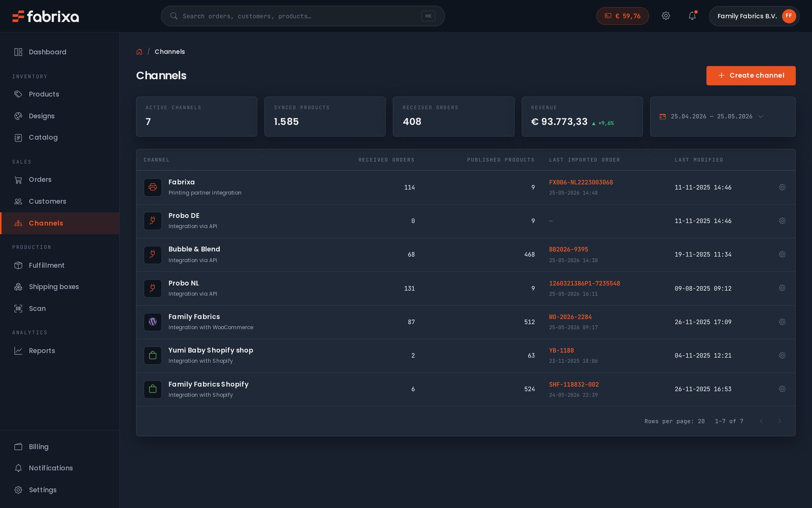Image resolution: width=812 pixels, height=508 pixels.
Task: Click the Bubble & Blend channel name
Action: (194, 249)
